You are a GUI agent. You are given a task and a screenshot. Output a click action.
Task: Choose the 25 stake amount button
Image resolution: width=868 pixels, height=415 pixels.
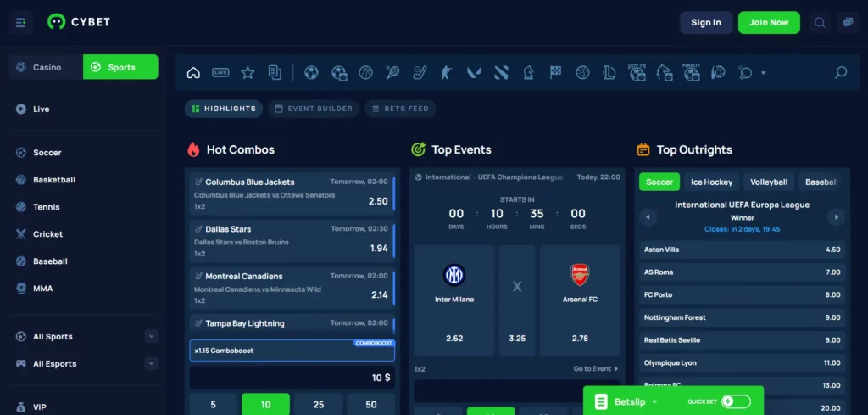319,405
